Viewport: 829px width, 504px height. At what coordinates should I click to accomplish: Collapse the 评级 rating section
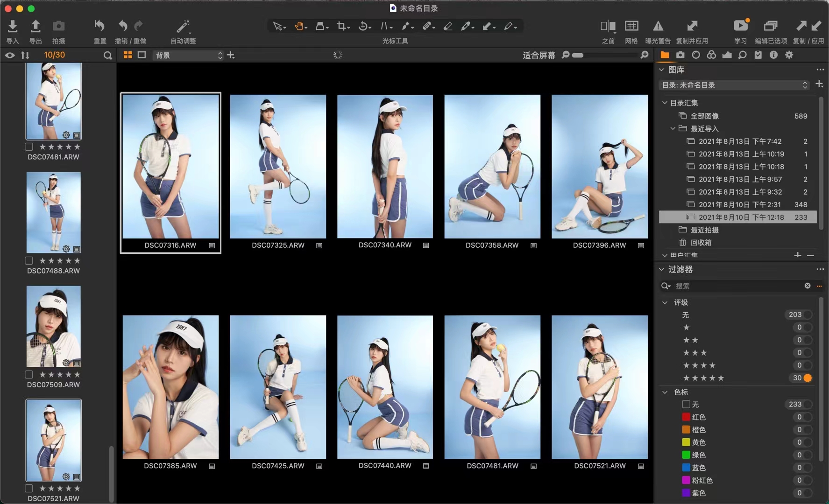tap(665, 302)
